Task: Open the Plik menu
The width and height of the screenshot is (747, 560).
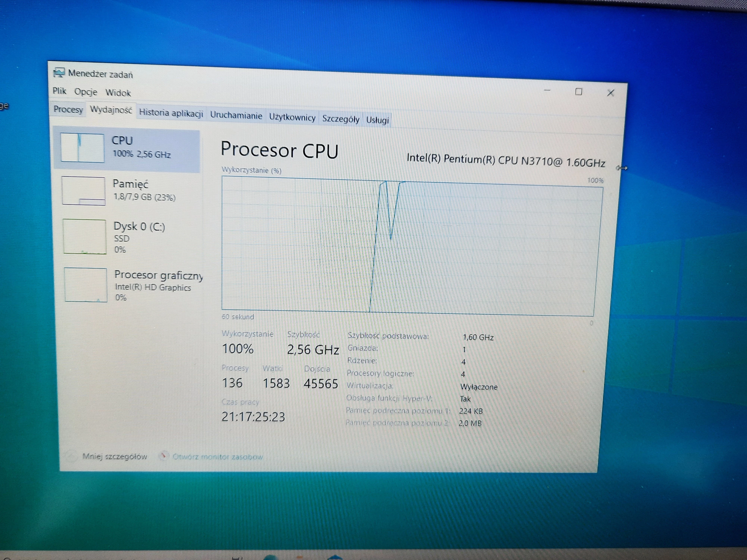Action: (59, 91)
